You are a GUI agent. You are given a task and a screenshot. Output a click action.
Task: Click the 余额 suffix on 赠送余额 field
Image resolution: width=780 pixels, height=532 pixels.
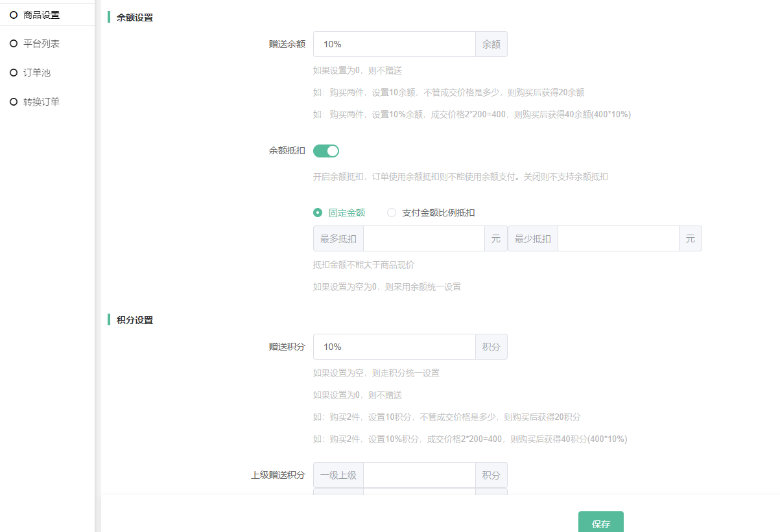click(x=491, y=44)
